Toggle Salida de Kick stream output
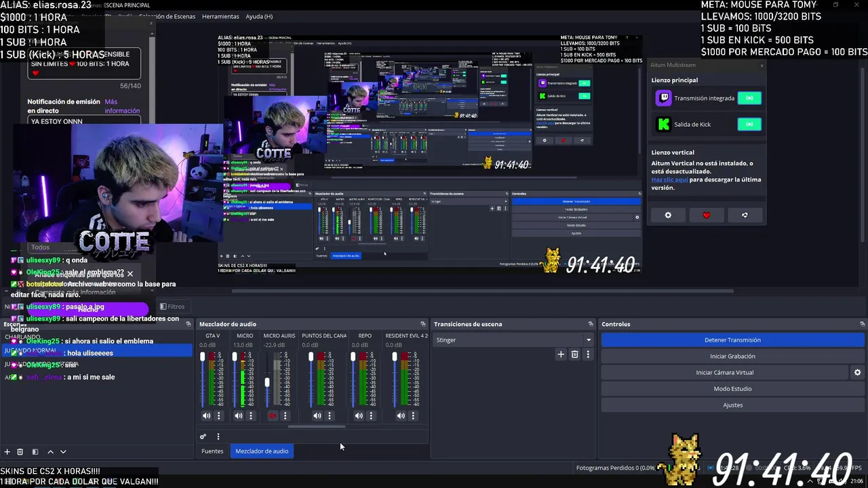 pyautogui.click(x=749, y=124)
